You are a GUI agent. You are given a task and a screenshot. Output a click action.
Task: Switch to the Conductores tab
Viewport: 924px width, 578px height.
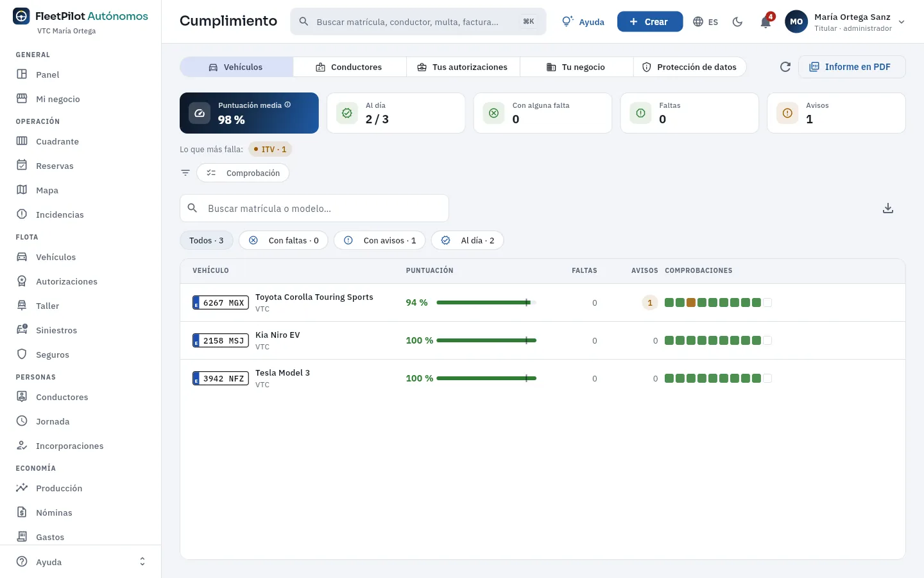350,67
